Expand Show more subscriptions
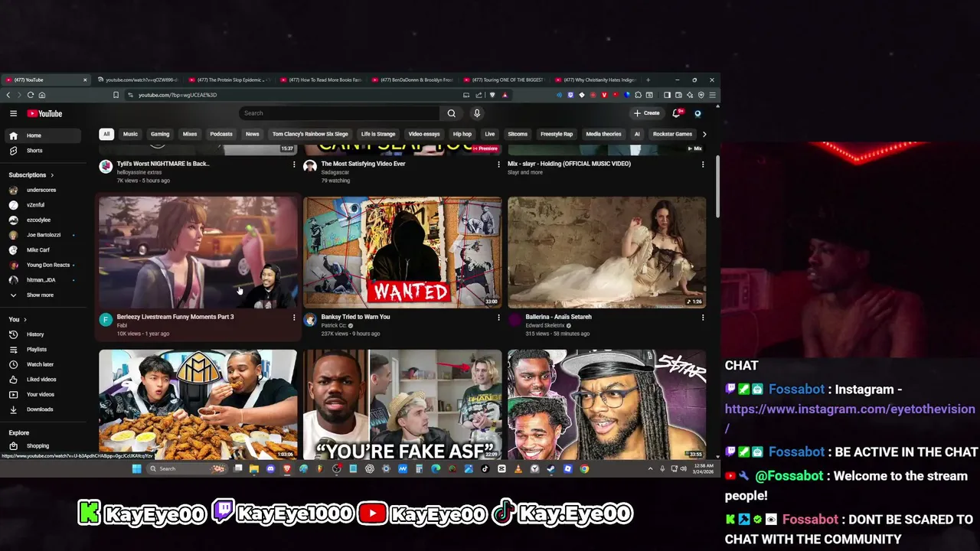This screenshot has height=551, width=980. click(x=42, y=295)
